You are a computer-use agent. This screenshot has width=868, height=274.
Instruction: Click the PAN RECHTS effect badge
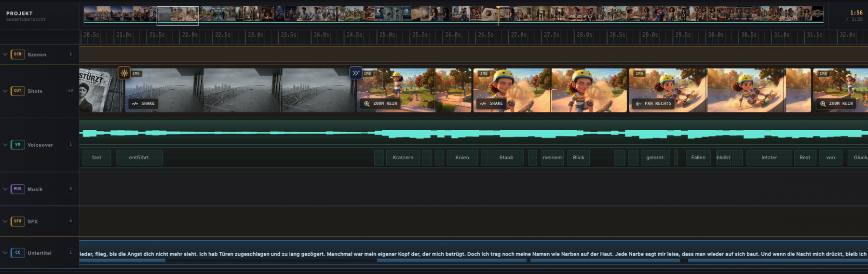point(653,104)
